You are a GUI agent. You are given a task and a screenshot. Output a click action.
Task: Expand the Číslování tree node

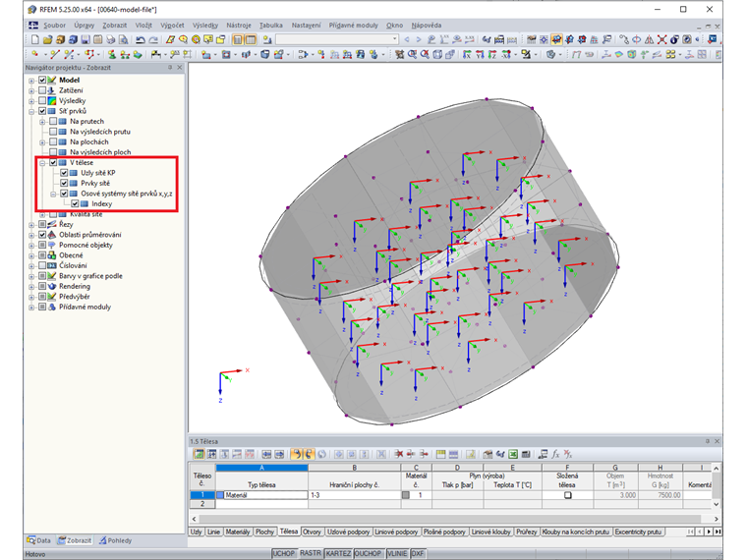(31, 265)
